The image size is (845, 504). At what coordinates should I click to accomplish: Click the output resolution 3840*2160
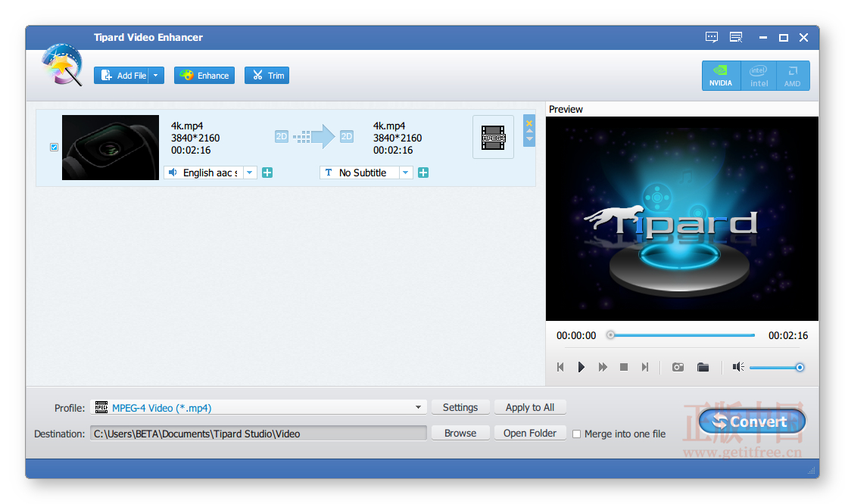coord(398,138)
